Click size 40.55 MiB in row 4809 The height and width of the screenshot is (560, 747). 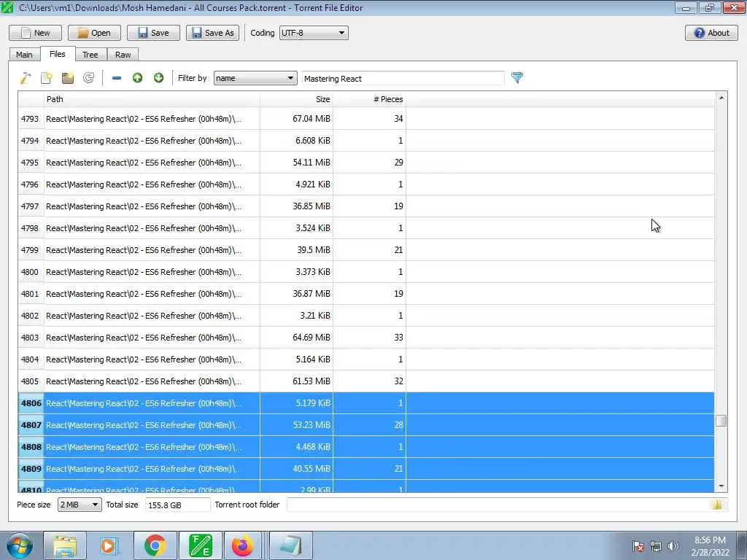pyautogui.click(x=311, y=469)
